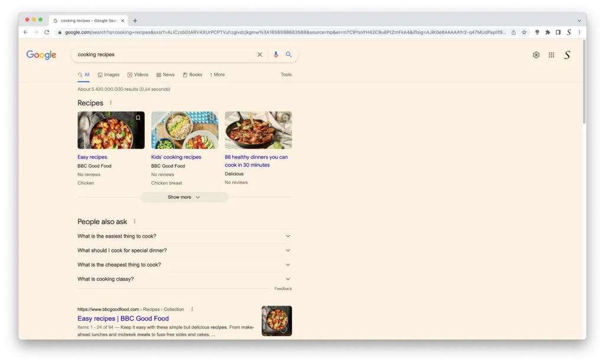Open a new tab with the plus icon
Screen dimensions: 605x364
pos(135,21)
